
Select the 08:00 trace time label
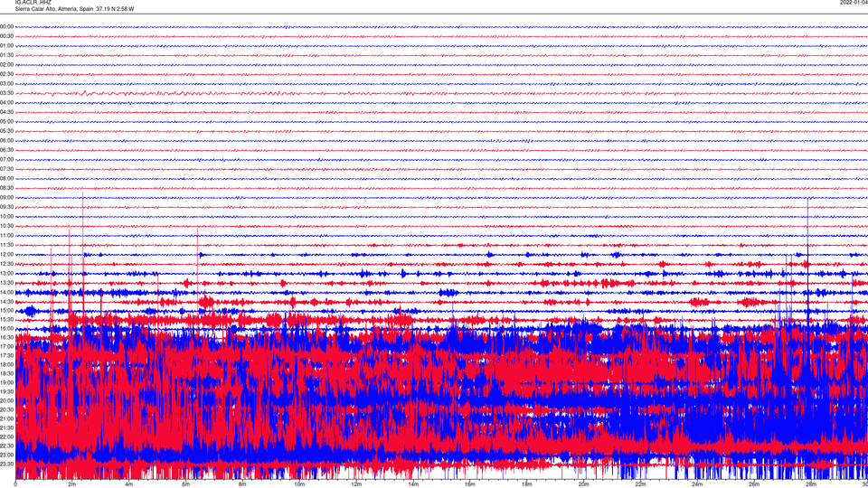click(6, 178)
